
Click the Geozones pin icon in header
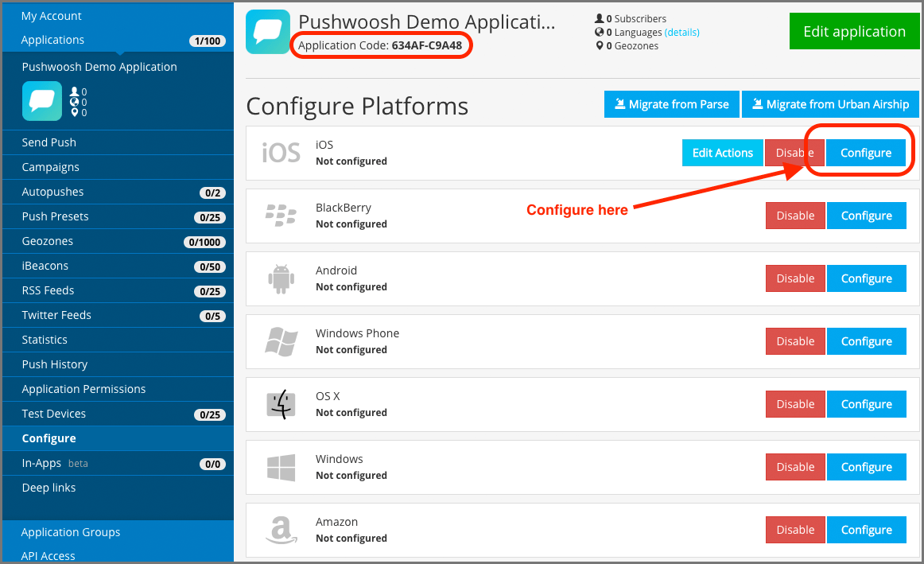click(600, 45)
